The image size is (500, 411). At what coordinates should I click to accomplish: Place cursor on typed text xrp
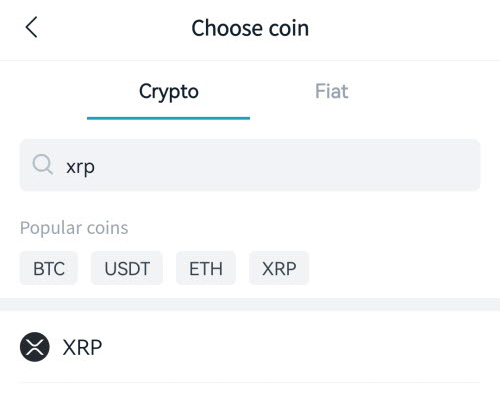[x=80, y=167]
